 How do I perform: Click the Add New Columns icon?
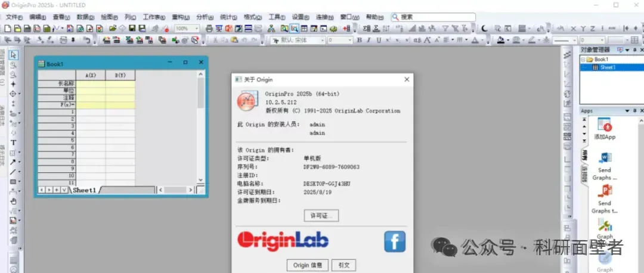click(346, 29)
